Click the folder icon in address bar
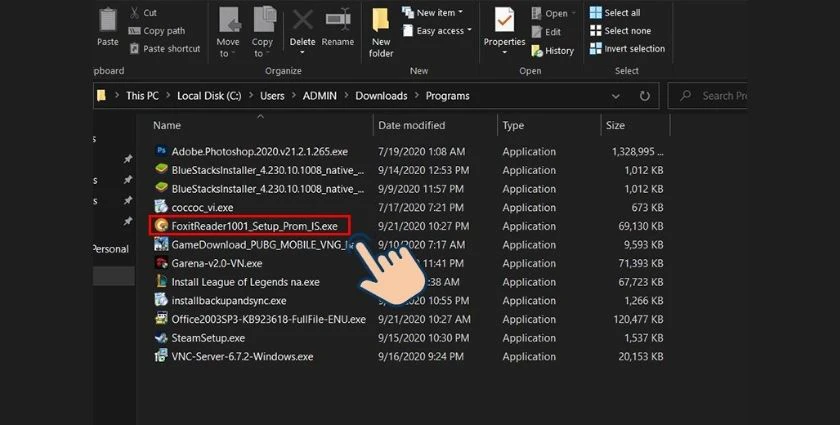 point(101,96)
